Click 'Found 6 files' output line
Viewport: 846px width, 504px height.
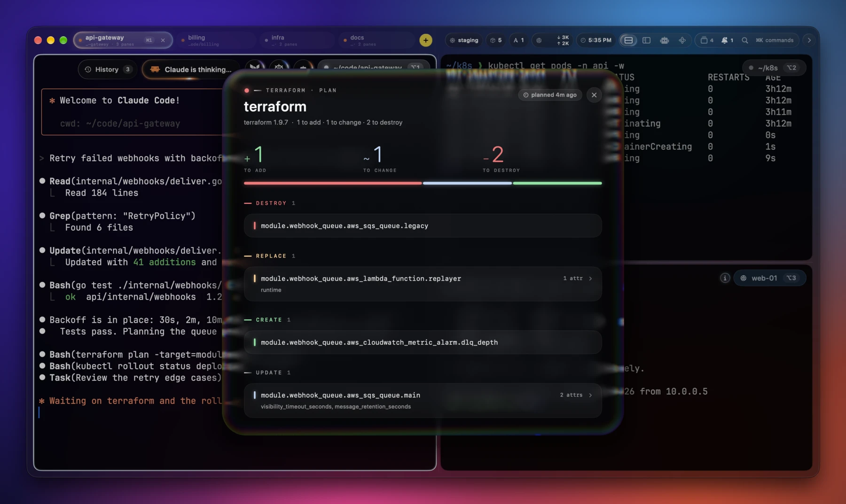99,228
